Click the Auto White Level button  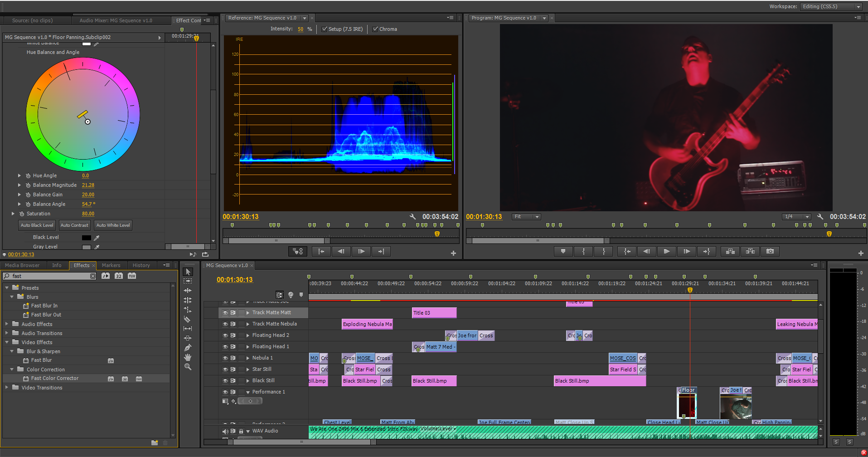click(x=113, y=225)
